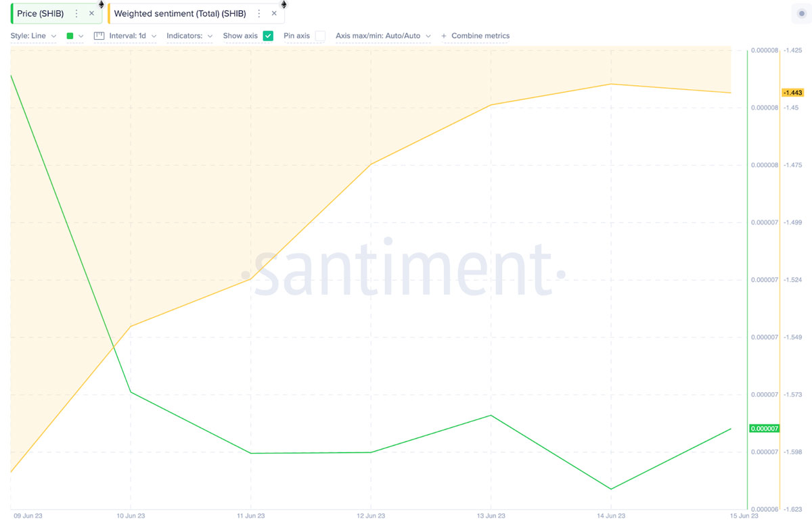
Task: Open Weighted sentiment metric's three-dot menu
Action: 258,14
